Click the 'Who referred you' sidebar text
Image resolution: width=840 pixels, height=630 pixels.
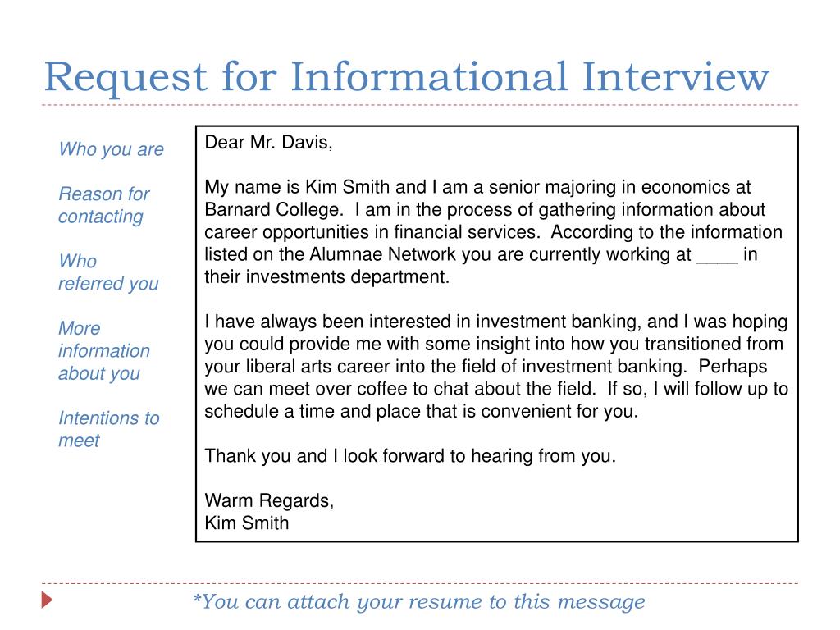109,272
